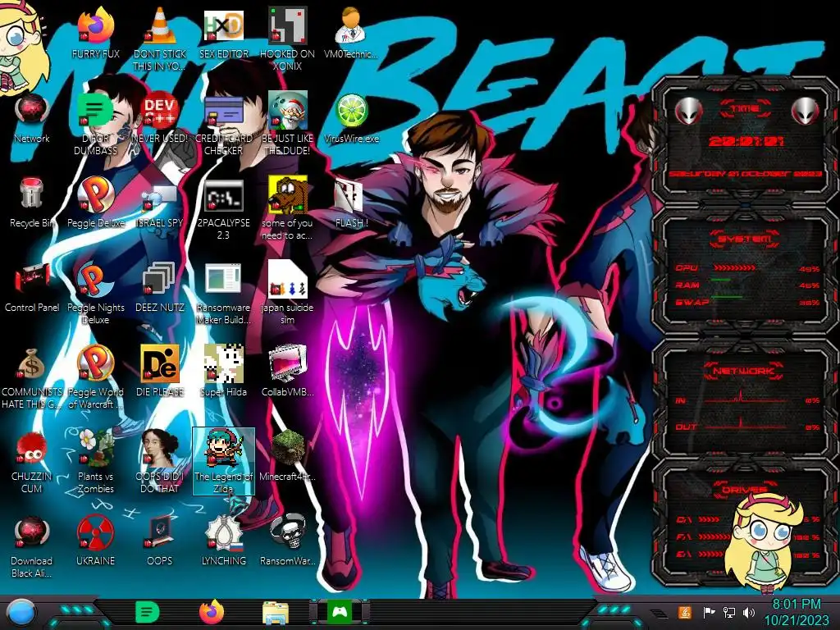Click the network IN traffic graph
Screen dimensions: 840x630
745,398
